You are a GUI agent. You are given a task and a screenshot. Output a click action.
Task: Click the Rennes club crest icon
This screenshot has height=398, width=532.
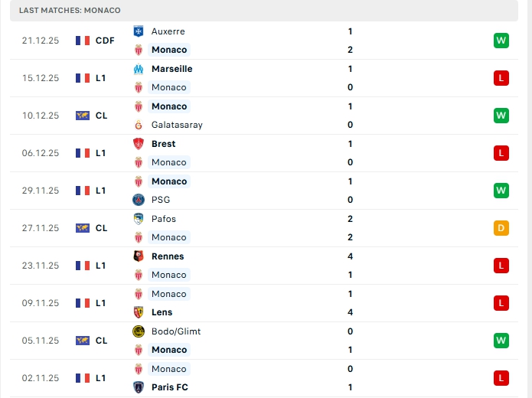[x=139, y=256]
